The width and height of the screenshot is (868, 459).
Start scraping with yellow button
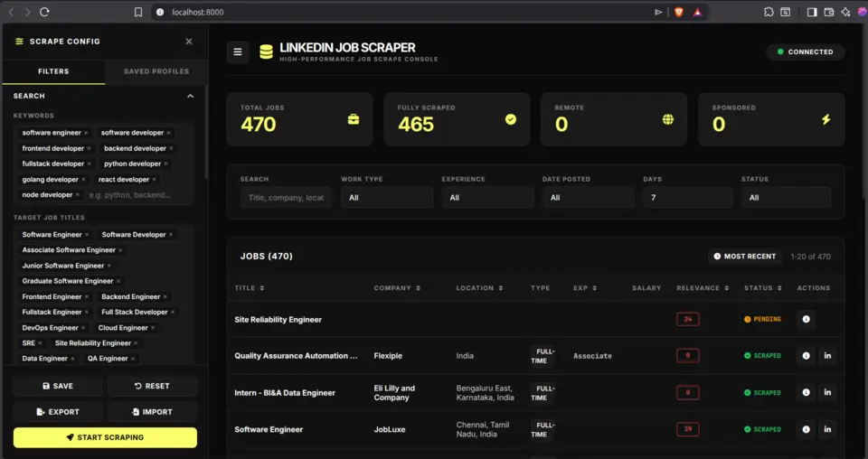point(105,437)
